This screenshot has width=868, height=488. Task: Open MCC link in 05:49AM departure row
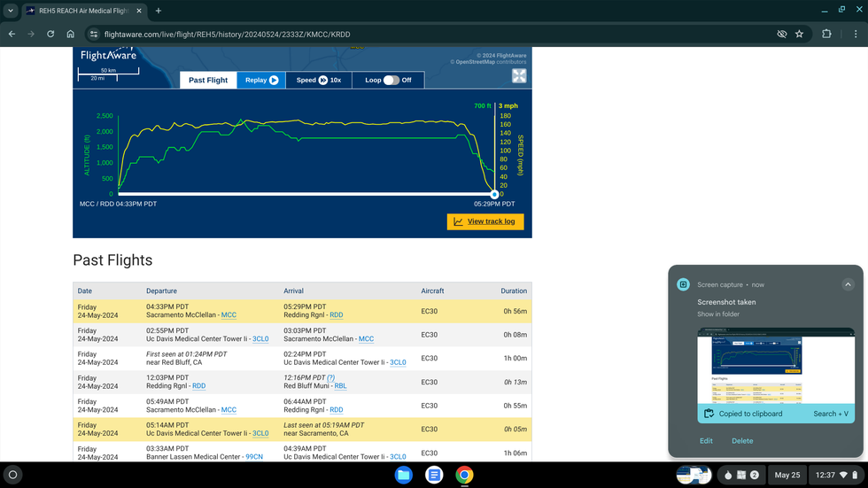(x=229, y=409)
